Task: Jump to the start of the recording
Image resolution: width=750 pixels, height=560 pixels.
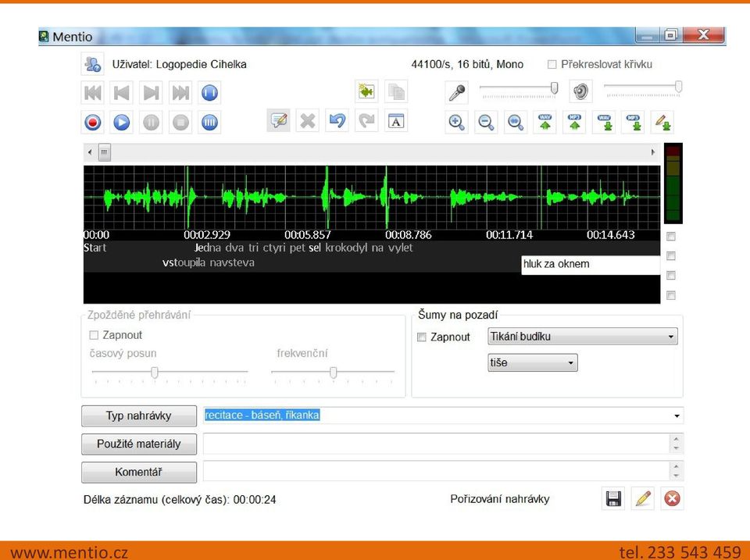Action: [92, 93]
